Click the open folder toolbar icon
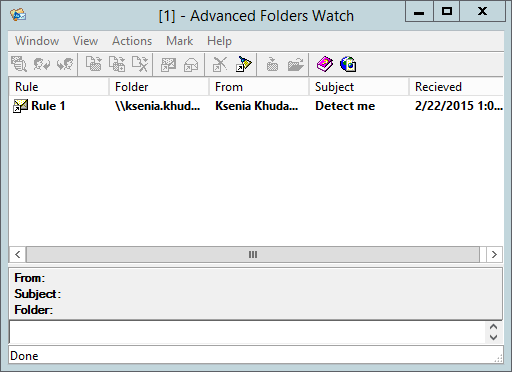This screenshot has height=372, width=512. [x=296, y=64]
